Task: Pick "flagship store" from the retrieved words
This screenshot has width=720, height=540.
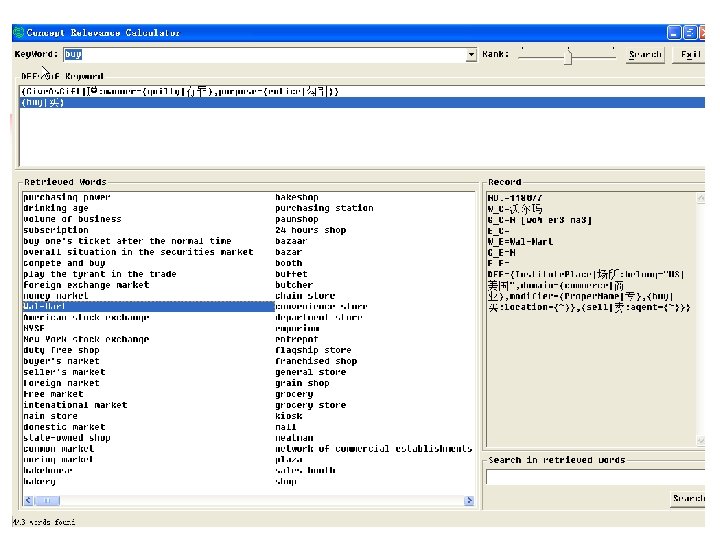Action: coord(313,351)
